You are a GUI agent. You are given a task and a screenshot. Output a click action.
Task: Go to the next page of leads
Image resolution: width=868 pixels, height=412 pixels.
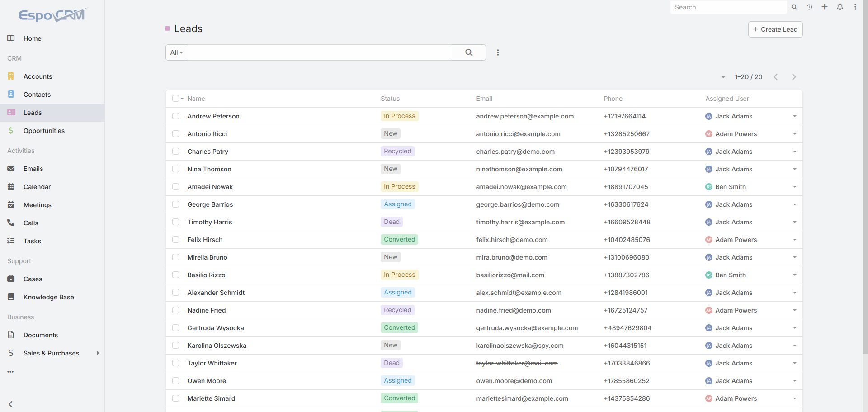pyautogui.click(x=794, y=77)
